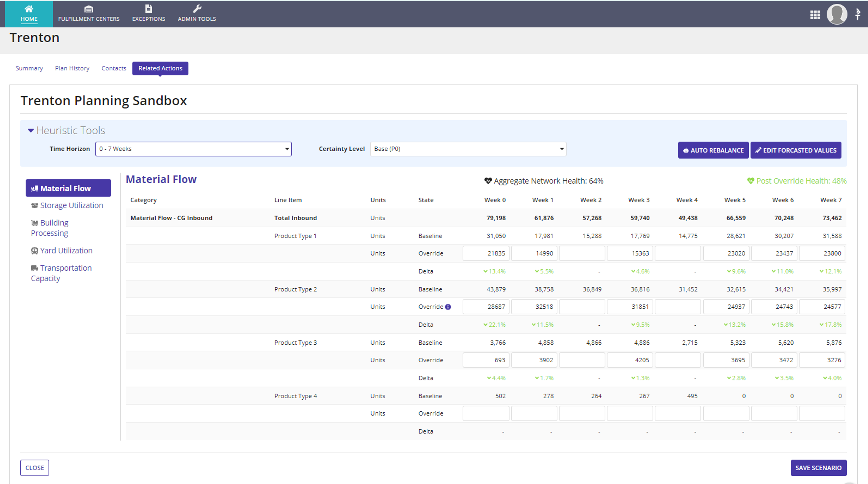This screenshot has height=484, width=868.
Task: Click the Fulfillment Centers warehouse icon
Action: [x=89, y=9]
